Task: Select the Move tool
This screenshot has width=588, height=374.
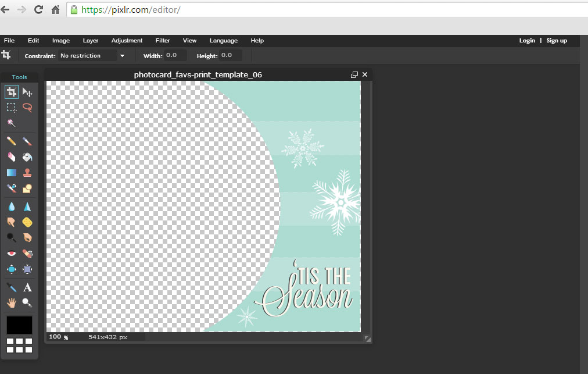Action: pyautogui.click(x=27, y=92)
